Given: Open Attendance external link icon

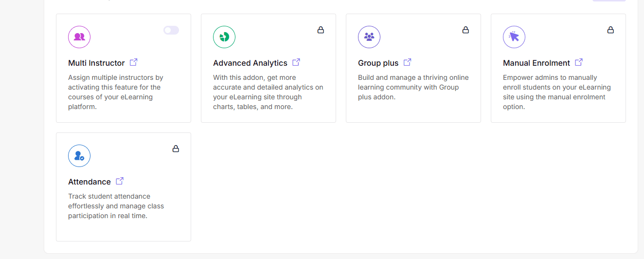Looking at the screenshot, I should [120, 181].
